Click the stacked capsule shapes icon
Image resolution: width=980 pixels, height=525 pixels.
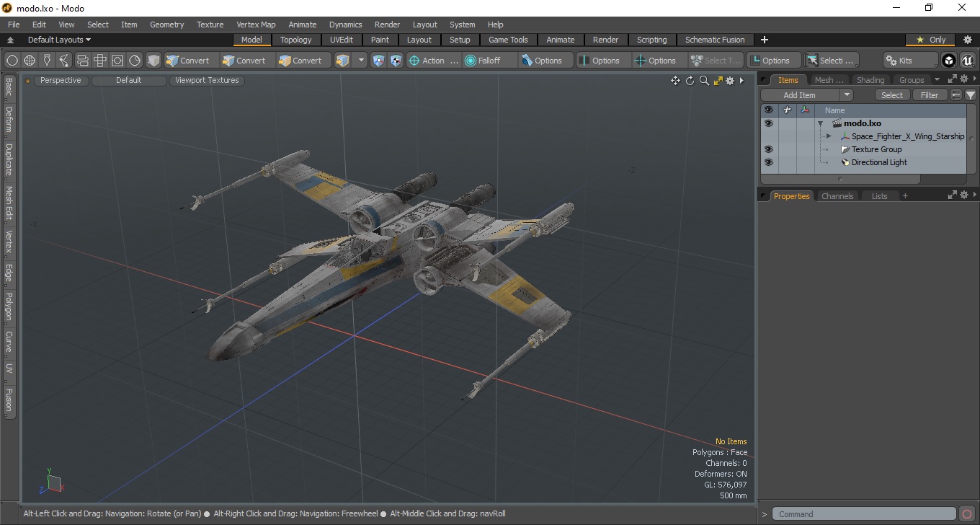click(82, 61)
